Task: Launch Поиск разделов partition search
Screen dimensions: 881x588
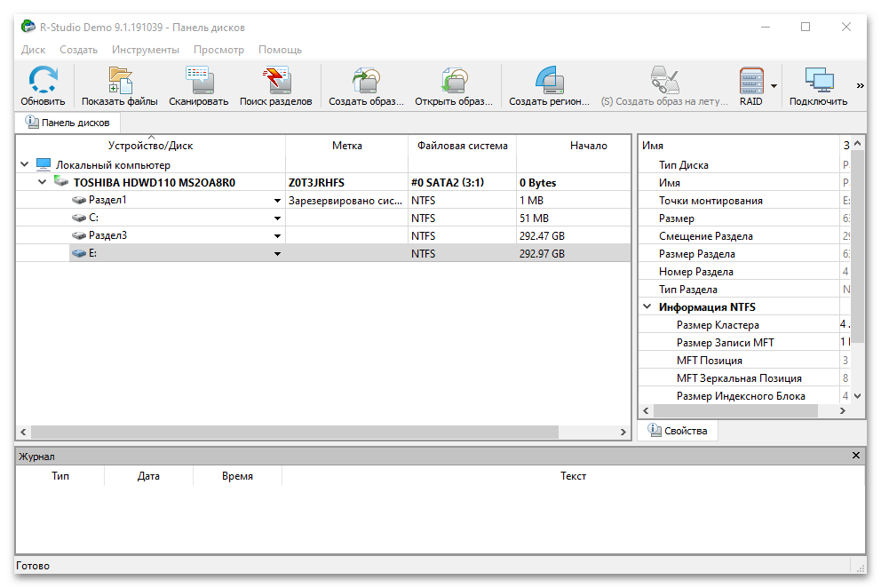Action: point(275,82)
